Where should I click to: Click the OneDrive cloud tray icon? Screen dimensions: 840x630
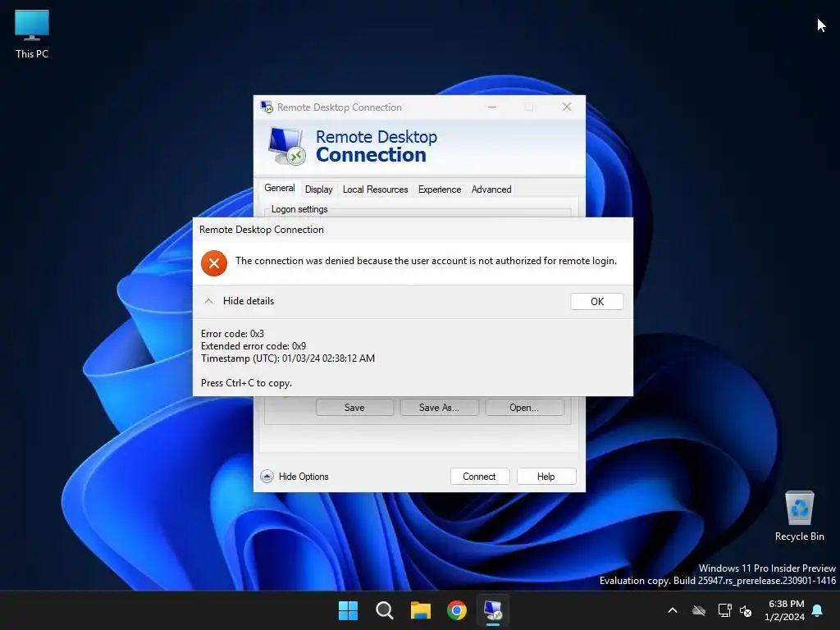point(699,610)
